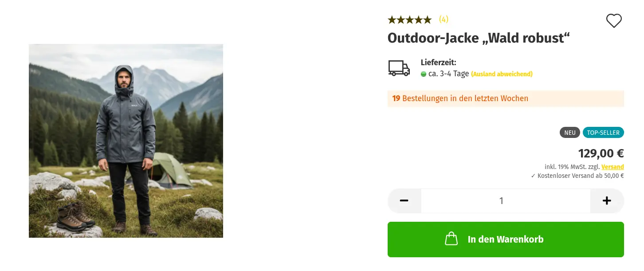Click the NEU badge
This screenshot has width=644, height=271.
point(570,133)
